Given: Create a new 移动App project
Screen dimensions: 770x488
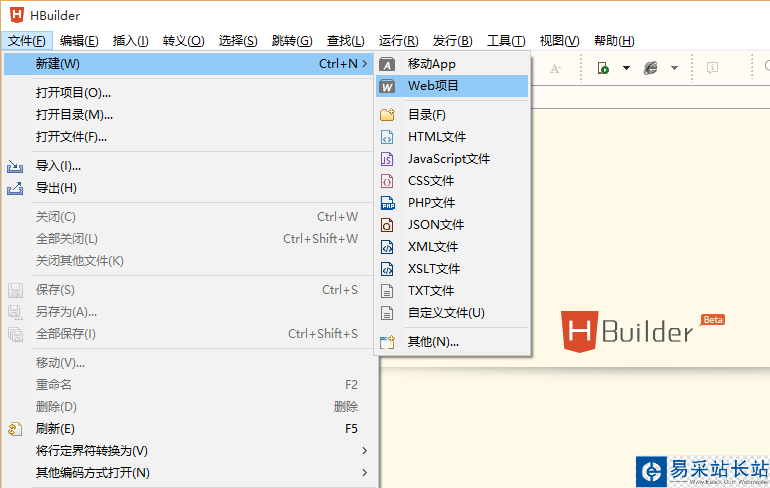Looking at the screenshot, I should pyautogui.click(x=452, y=64).
